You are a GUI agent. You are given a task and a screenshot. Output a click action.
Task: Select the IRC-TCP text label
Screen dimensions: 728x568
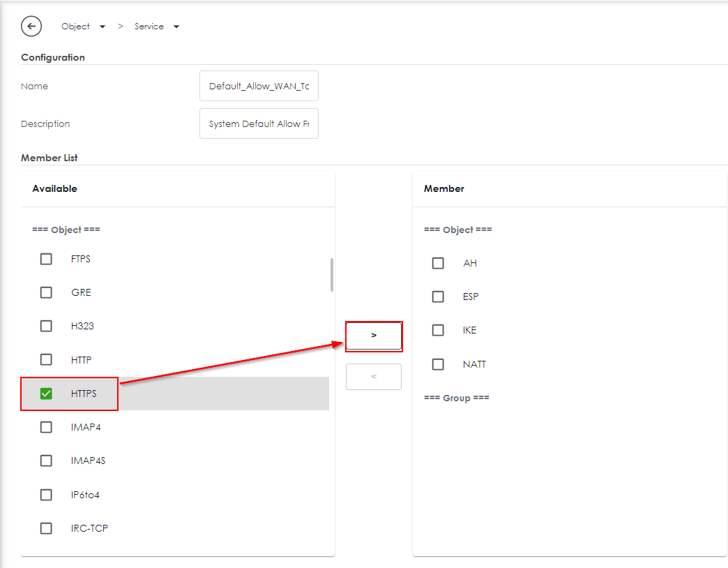click(89, 528)
